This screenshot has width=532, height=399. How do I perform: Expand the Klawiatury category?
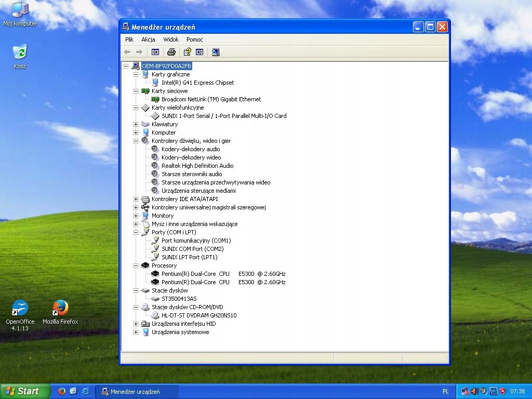coord(136,124)
